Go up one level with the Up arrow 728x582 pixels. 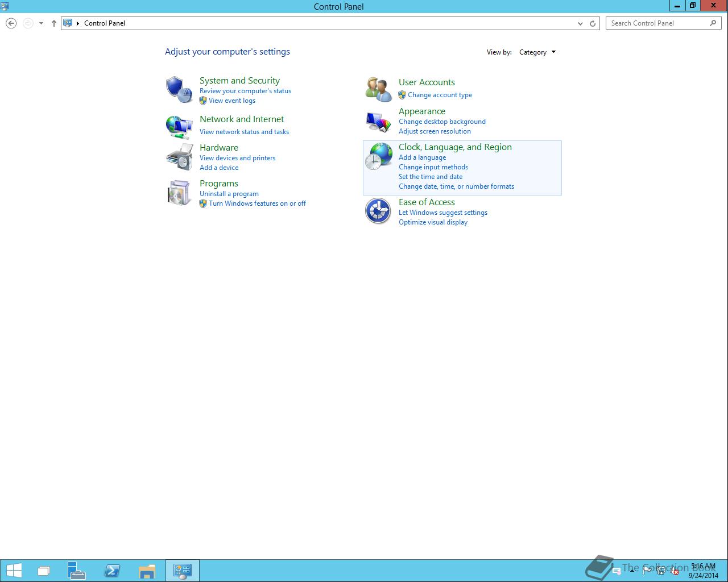coord(54,23)
